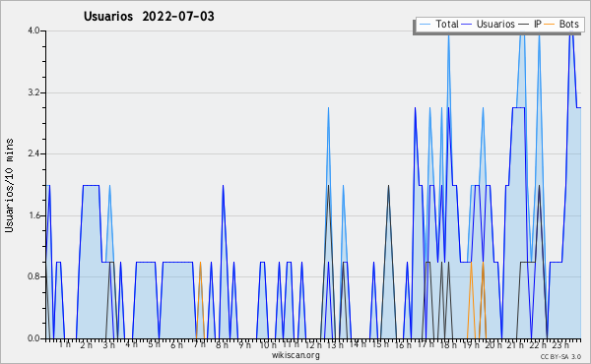Click the chart title 'Usuarios 2022-07-03'
The width and height of the screenshot is (591, 364).
click(x=149, y=16)
